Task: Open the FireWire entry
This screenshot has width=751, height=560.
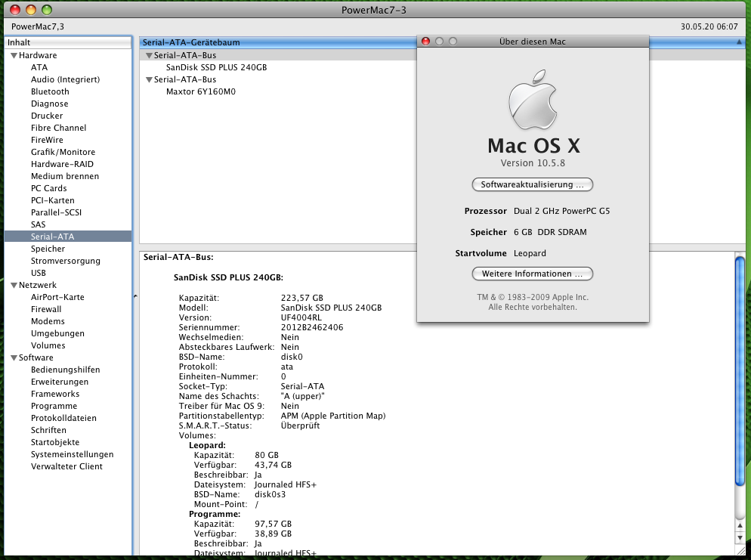Action: (x=47, y=140)
